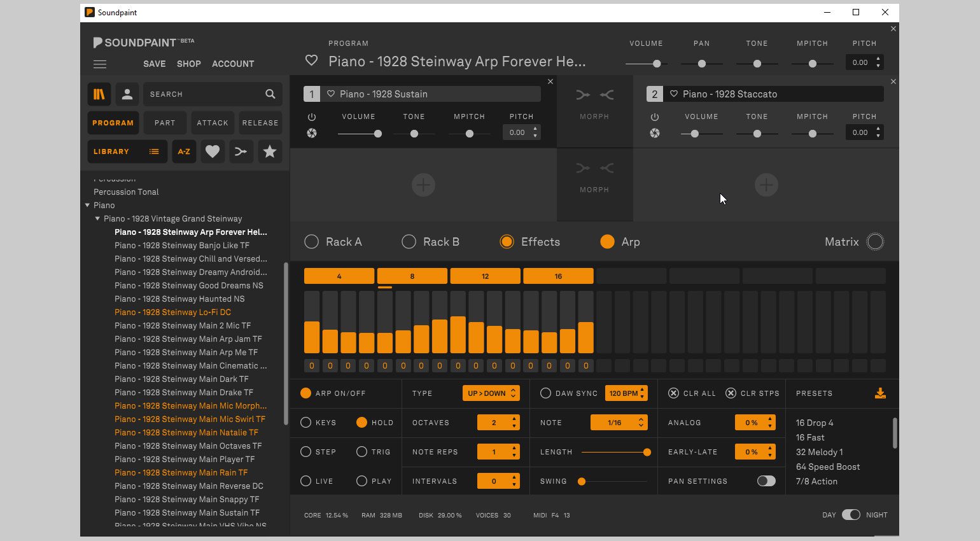This screenshot has height=541, width=980.
Task: Open the library books icon
Action: 100,94
